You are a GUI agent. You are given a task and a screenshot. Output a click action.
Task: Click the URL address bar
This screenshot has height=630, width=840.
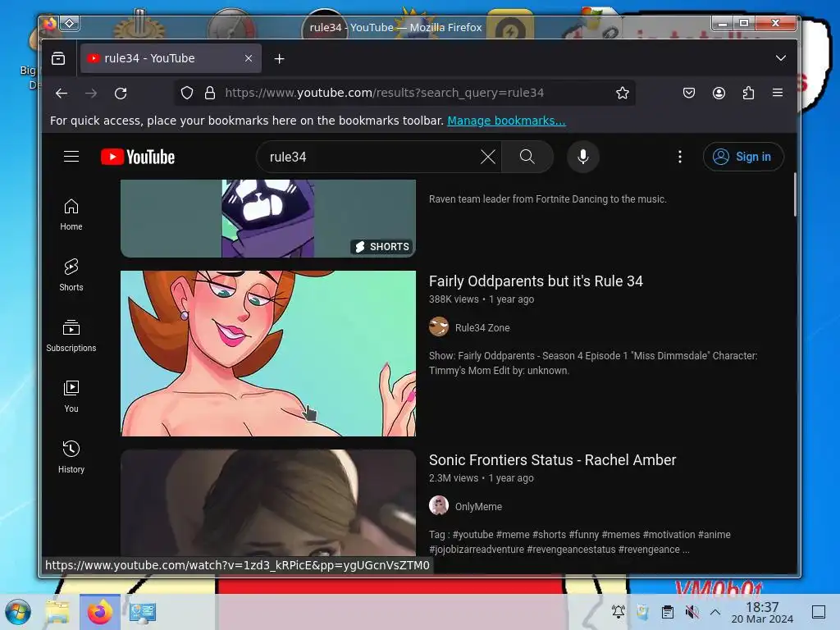pyautogui.click(x=407, y=93)
